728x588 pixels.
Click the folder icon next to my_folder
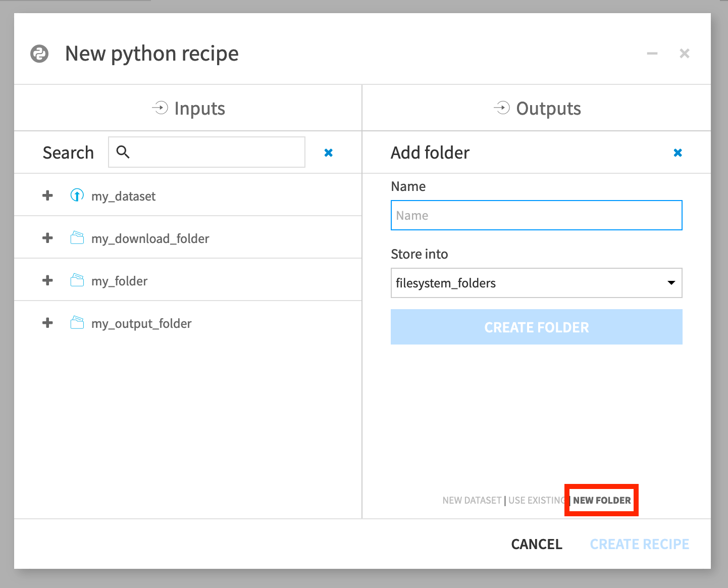(77, 280)
